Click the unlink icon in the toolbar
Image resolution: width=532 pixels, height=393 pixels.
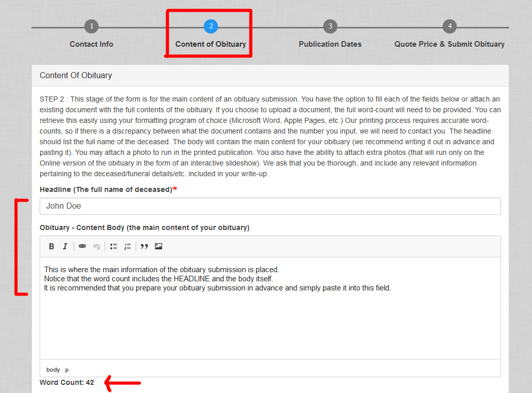[x=97, y=246]
